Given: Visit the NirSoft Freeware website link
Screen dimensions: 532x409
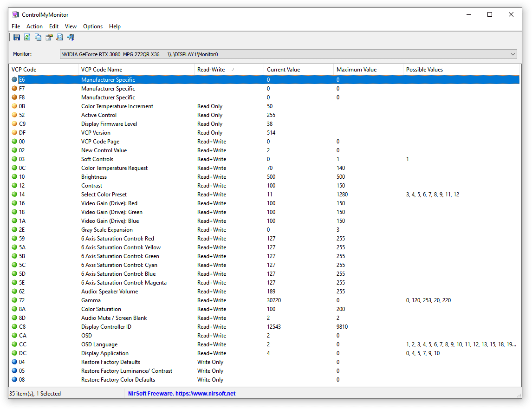Looking at the screenshot, I should point(182,394).
